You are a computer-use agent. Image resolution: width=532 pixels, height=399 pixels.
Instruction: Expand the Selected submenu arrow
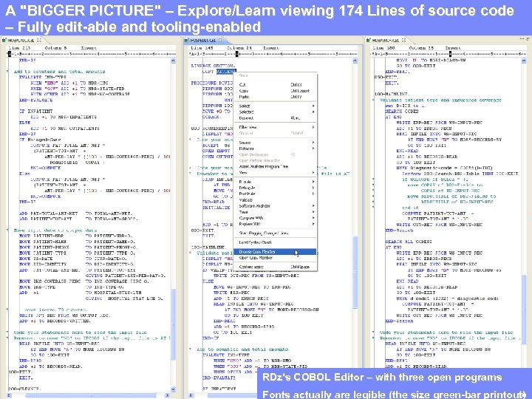pos(313,112)
